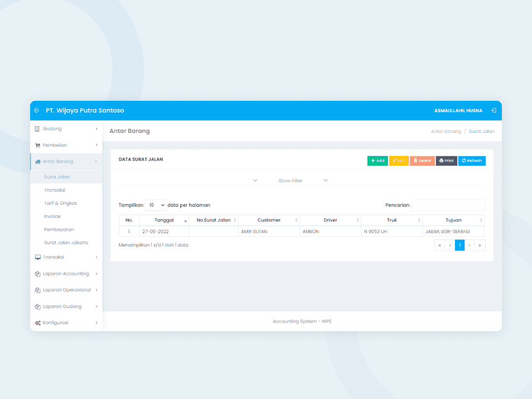Select the AMIR SUTAN customer cell

coord(269,232)
